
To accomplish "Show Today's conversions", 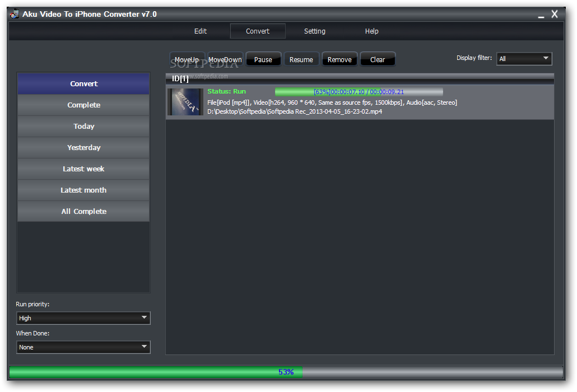I will pyautogui.click(x=83, y=127).
